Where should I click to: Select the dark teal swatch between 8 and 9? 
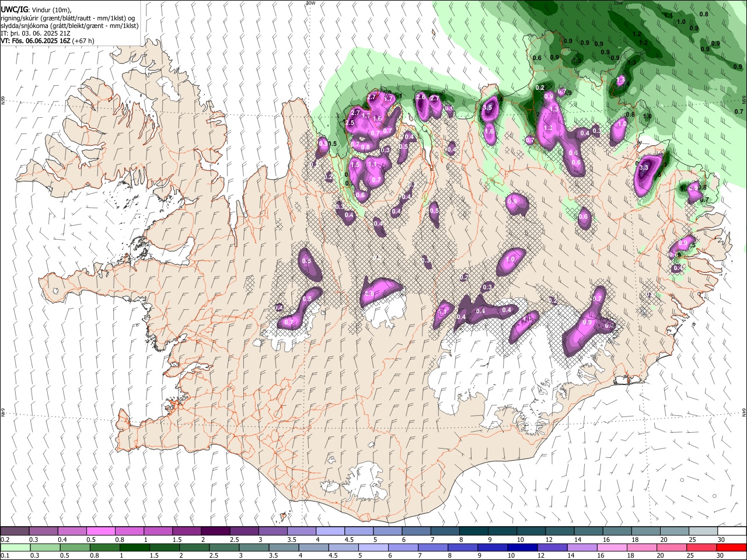click(x=473, y=531)
